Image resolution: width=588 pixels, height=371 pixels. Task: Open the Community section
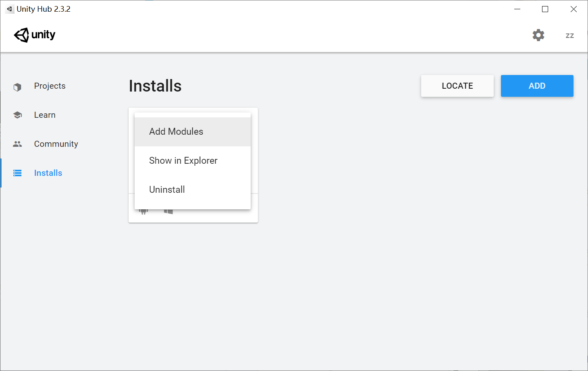pyautogui.click(x=56, y=144)
